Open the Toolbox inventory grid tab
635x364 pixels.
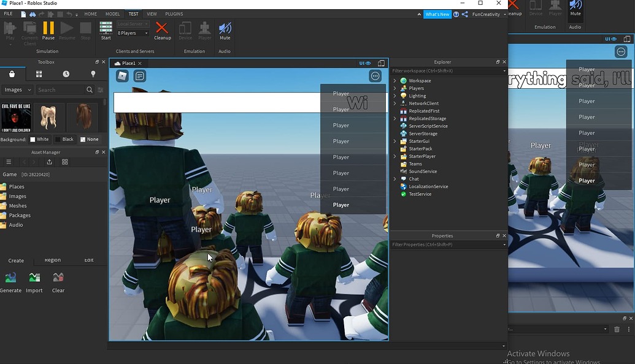(39, 74)
